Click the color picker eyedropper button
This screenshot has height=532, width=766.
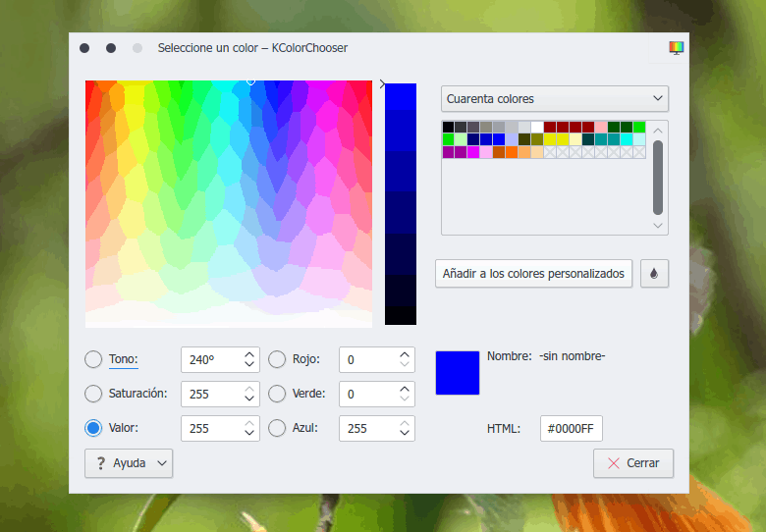[654, 274]
